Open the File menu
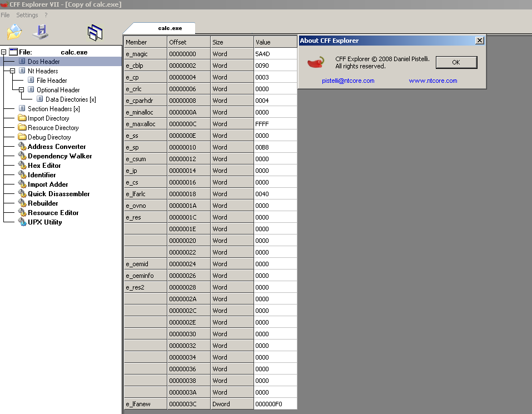This screenshot has height=414, width=532. [x=5, y=15]
